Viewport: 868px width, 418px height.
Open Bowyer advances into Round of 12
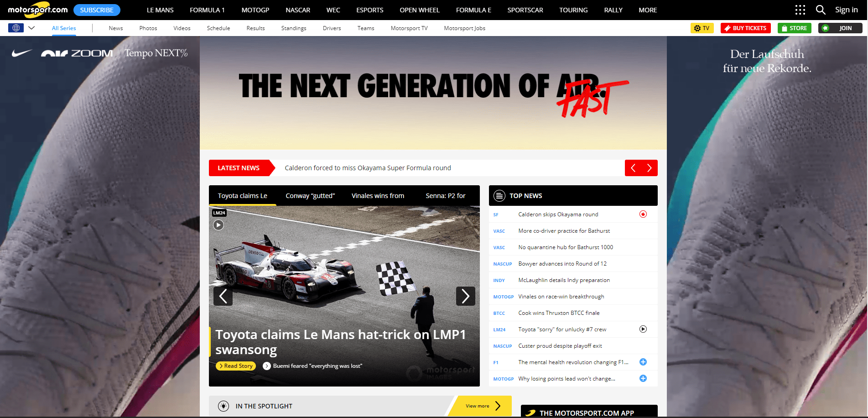tap(562, 264)
